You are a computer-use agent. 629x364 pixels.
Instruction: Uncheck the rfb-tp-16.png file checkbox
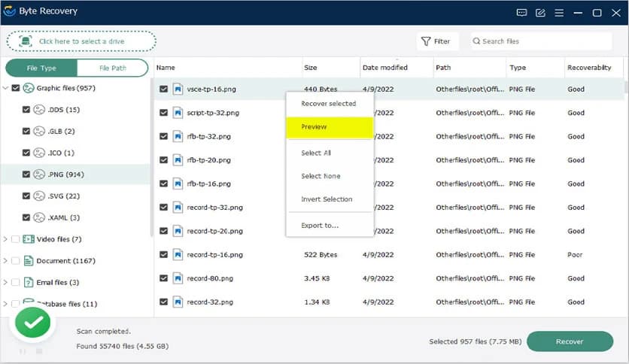pyautogui.click(x=164, y=184)
